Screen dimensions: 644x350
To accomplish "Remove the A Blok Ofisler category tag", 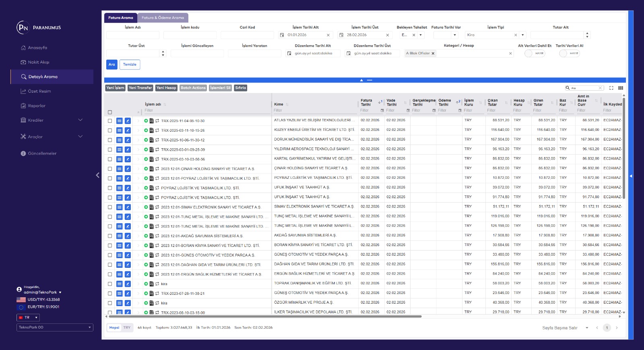I will (433, 54).
